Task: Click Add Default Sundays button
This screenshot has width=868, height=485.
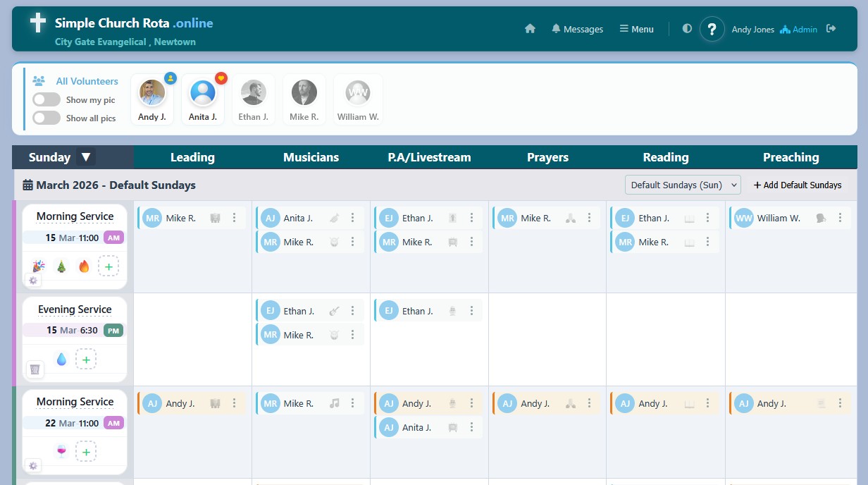Action: (x=798, y=185)
